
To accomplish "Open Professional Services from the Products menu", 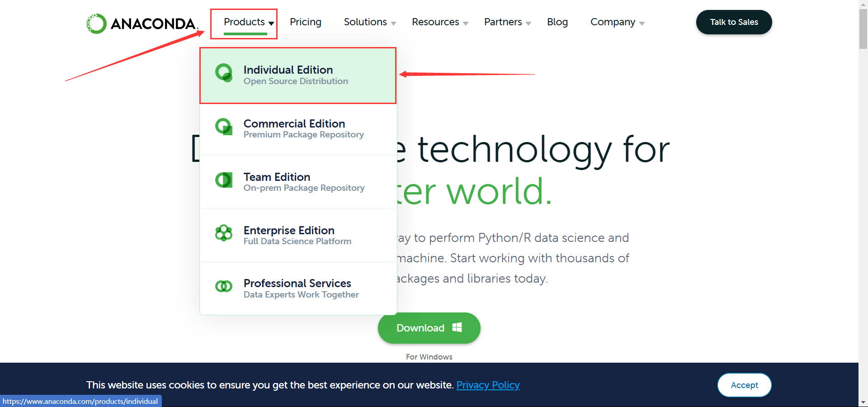I will point(298,289).
